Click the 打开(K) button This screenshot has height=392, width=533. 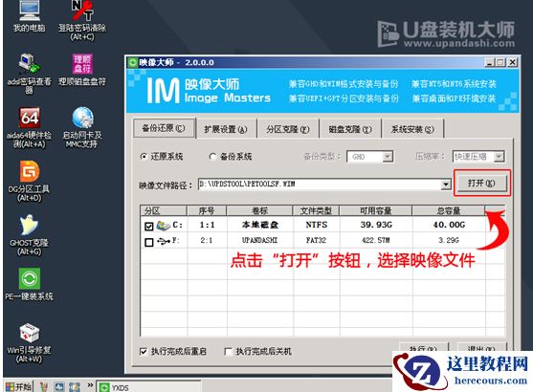(x=481, y=183)
